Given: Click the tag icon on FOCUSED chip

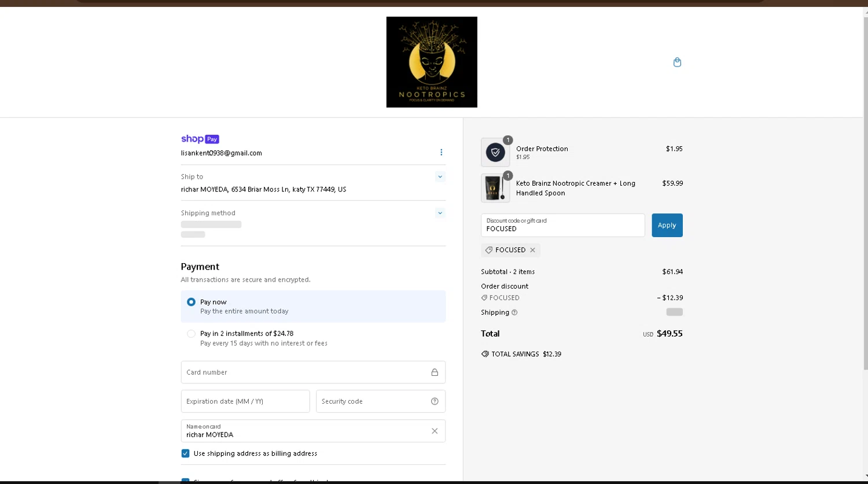Looking at the screenshot, I should click(489, 250).
